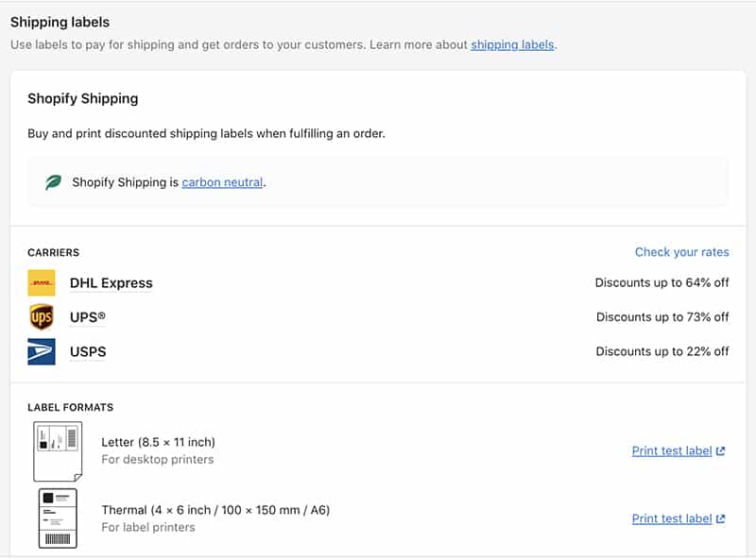Print test label for Thermal format
The height and width of the screenshot is (560, 756).
672,519
